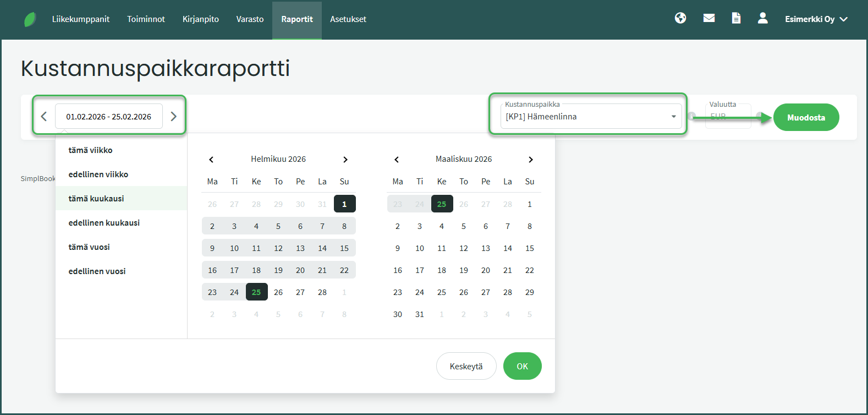The width and height of the screenshot is (868, 415).
Task: Open the Raportit menu
Action: pyautogui.click(x=296, y=19)
